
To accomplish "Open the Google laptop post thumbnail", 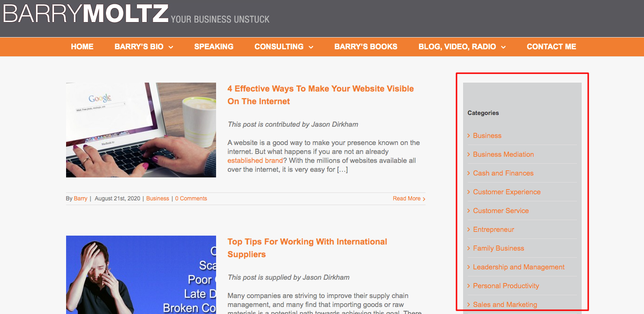I will (x=141, y=130).
